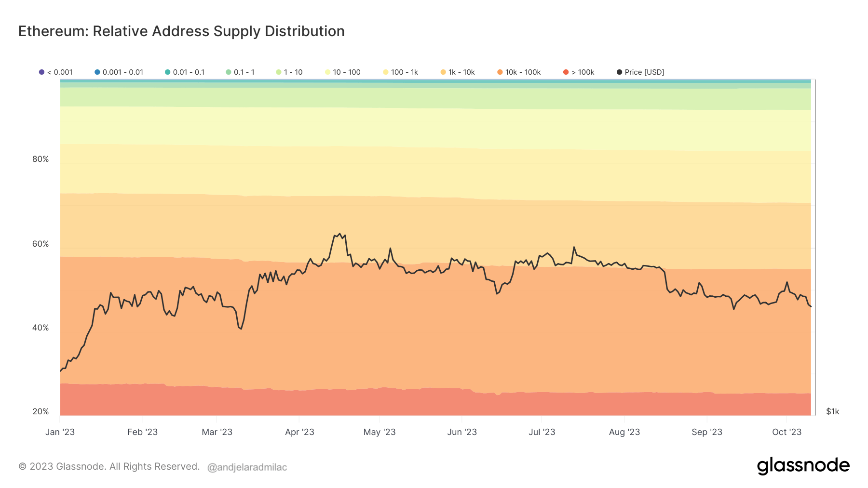The width and height of the screenshot is (868, 488).
Task: Click the "Jul '23" x-axis label
Action: pyautogui.click(x=542, y=432)
